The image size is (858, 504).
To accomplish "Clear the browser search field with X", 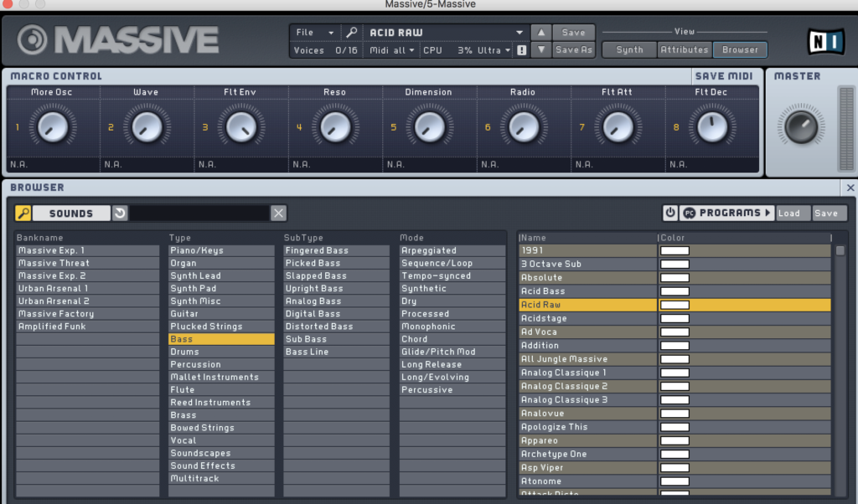I will (279, 213).
